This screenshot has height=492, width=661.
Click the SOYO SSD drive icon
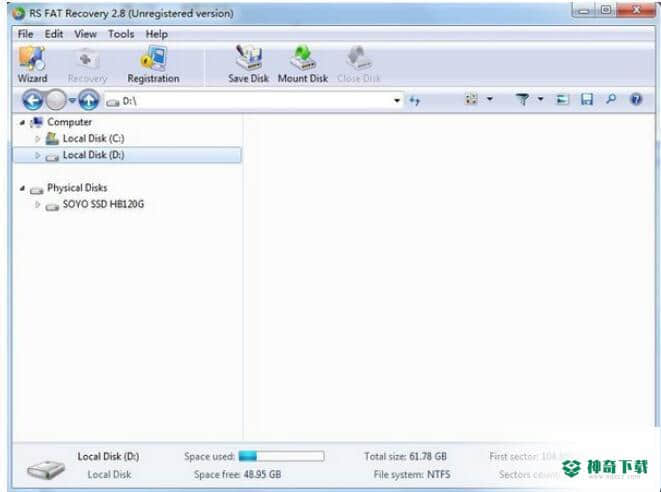[x=52, y=207]
